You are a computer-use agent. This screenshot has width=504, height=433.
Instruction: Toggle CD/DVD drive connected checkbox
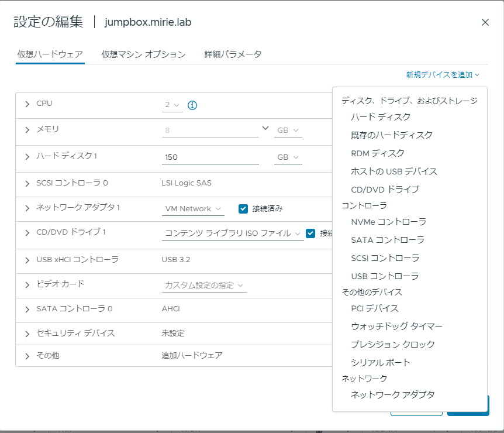tap(310, 233)
